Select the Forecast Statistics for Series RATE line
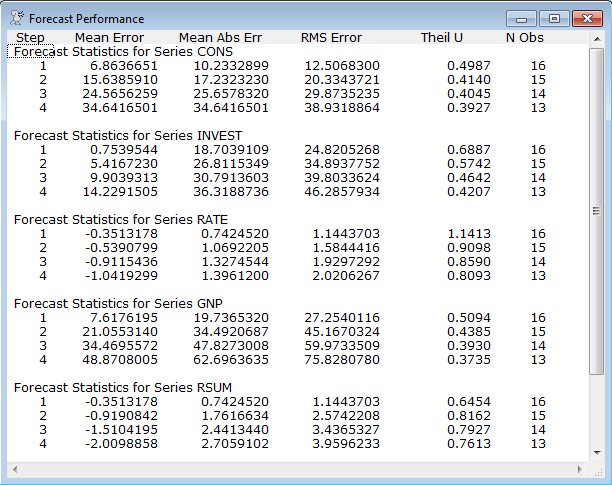 120,219
